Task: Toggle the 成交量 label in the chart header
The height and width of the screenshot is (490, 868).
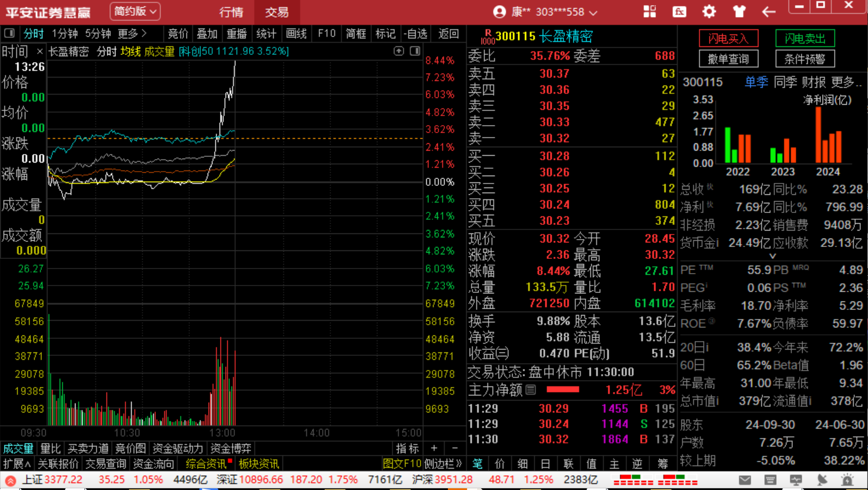Action: pos(159,52)
